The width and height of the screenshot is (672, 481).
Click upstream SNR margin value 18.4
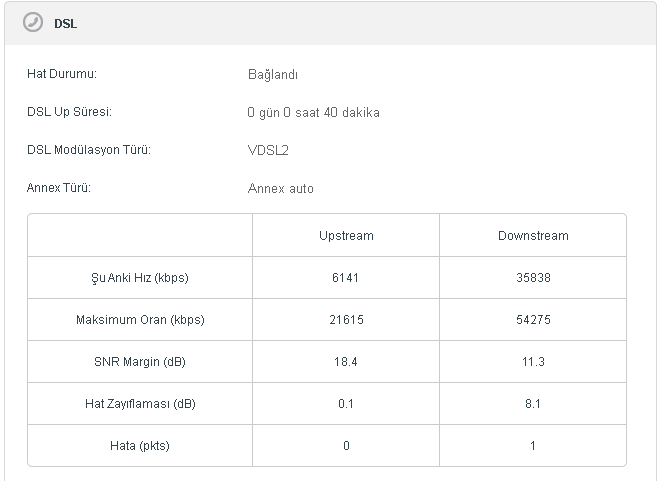pyautogui.click(x=346, y=362)
